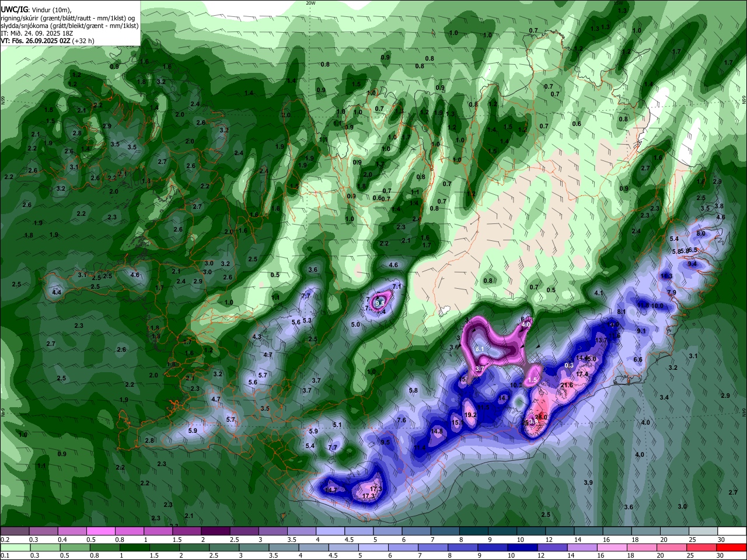This screenshot has height=560, width=747.
Task: Click the 'VT: Fös. 26.09.2025 02Z' line
Action: tap(36, 41)
